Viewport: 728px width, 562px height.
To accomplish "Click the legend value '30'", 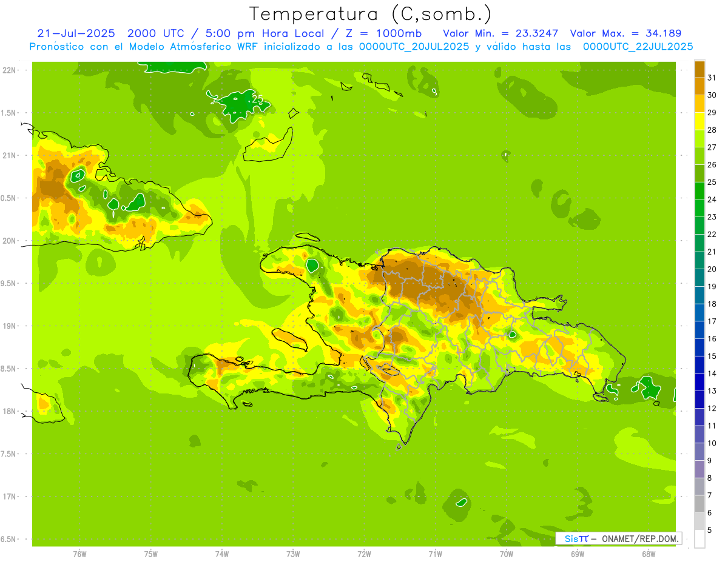I will tap(712, 95).
